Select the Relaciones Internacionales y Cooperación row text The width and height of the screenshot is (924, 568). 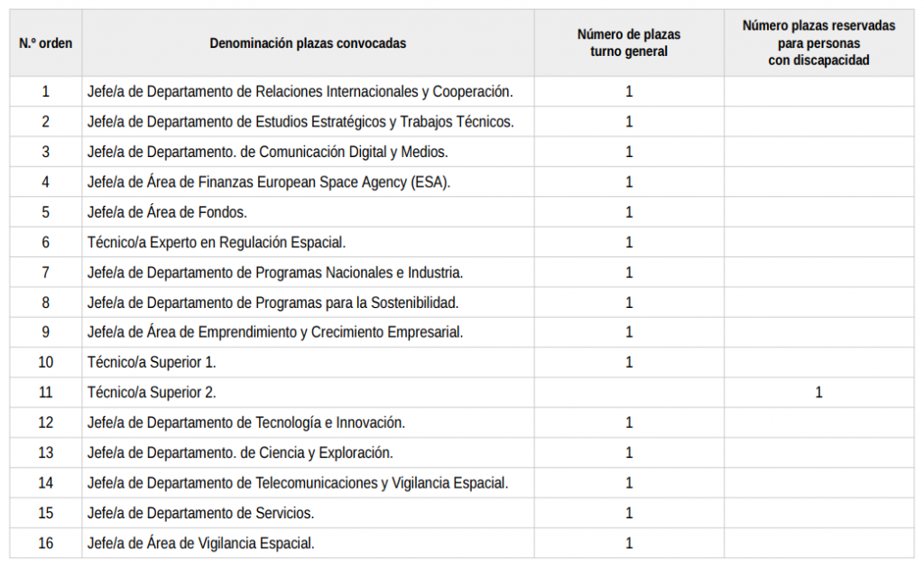[300, 92]
